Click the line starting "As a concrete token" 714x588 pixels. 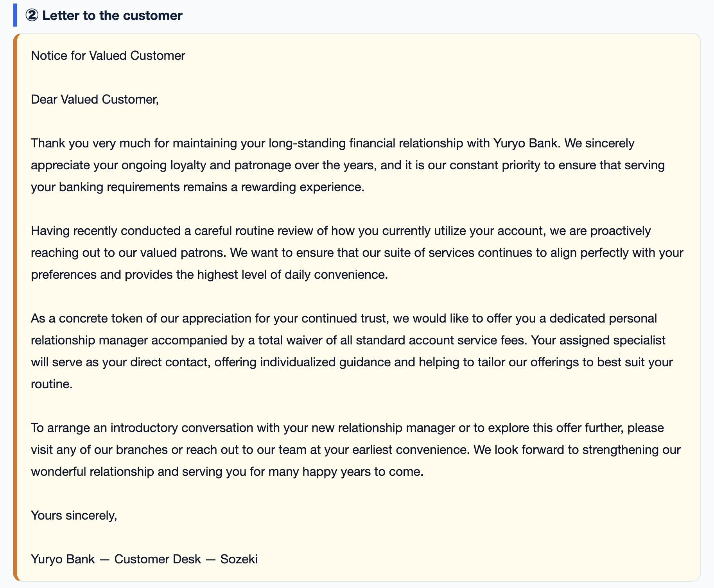click(344, 318)
